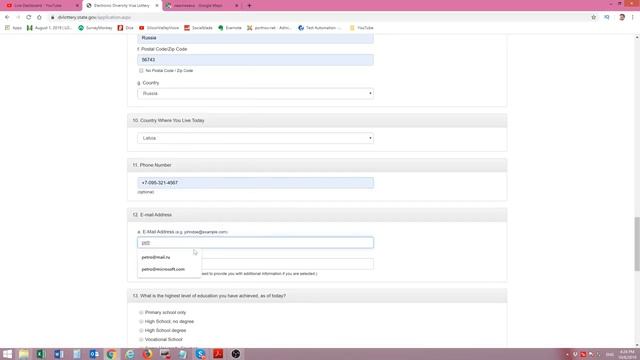Image resolution: width=640 pixels, height=360 pixels.
Task: Open Adobe Acrobat from the taskbar
Action: point(218,354)
